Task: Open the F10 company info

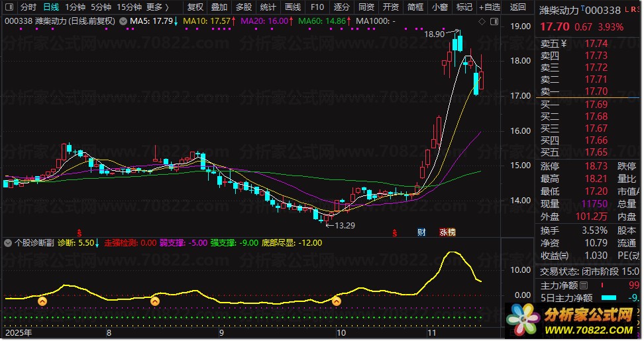Action: pos(317,7)
